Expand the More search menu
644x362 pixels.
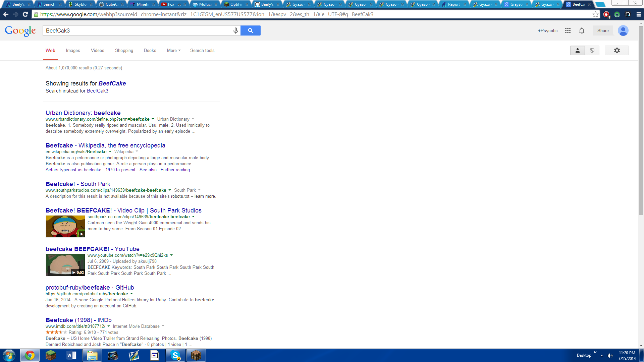tap(174, 50)
